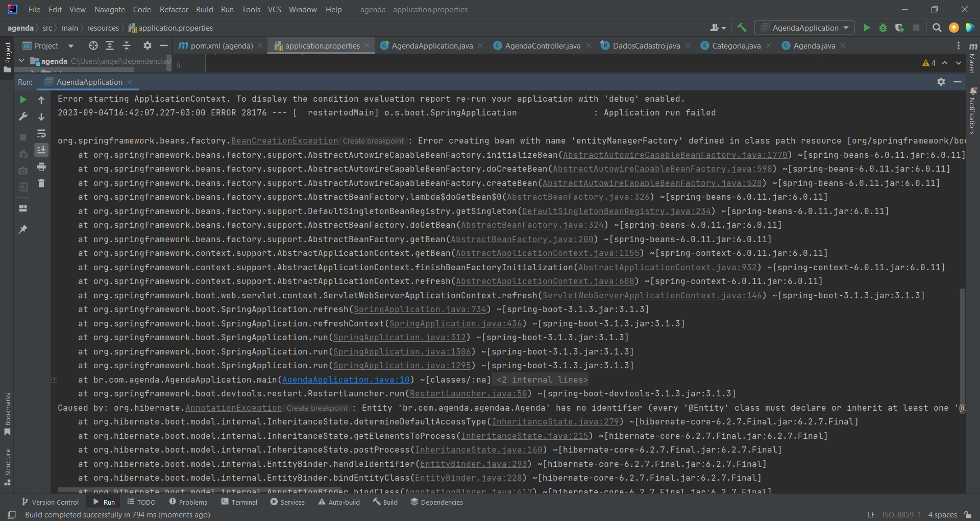Hide the Run tool window
The image size is (980, 521).
click(958, 82)
